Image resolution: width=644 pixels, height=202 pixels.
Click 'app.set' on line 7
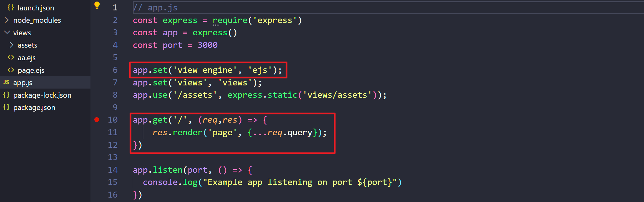coord(150,83)
